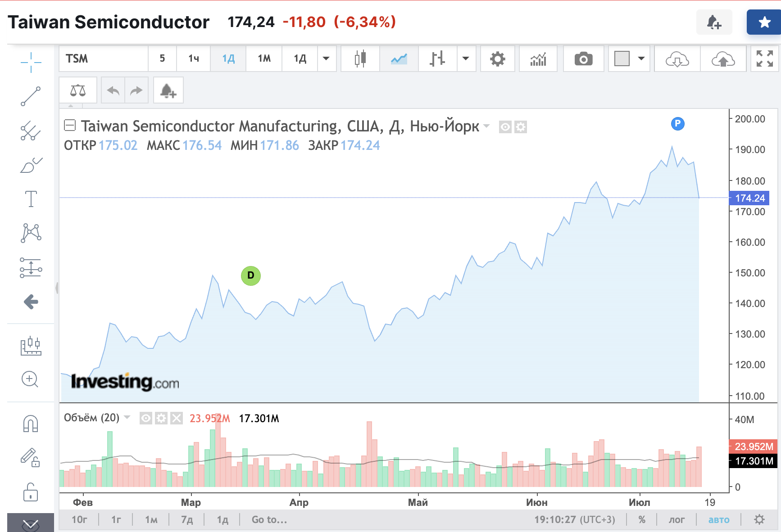Select candlestick chart type
781x532 pixels.
[x=360, y=59]
